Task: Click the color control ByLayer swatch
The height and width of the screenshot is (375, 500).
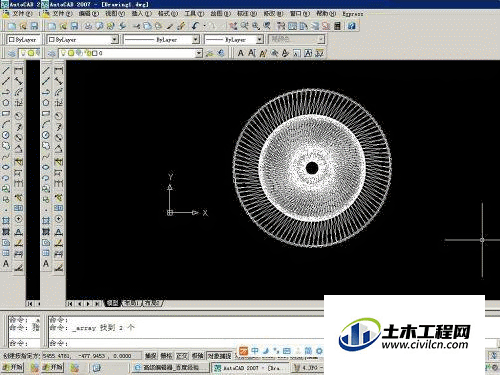Action: point(82,39)
